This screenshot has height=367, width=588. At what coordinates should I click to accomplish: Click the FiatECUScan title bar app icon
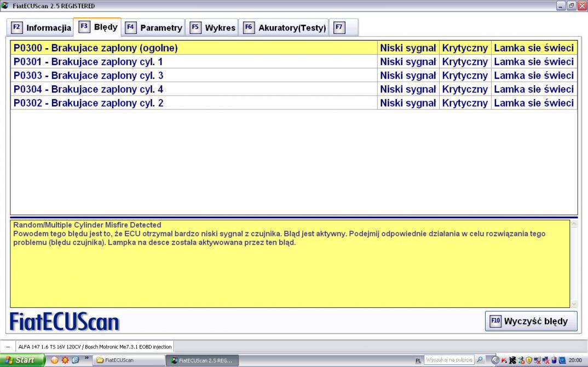[5, 5]
